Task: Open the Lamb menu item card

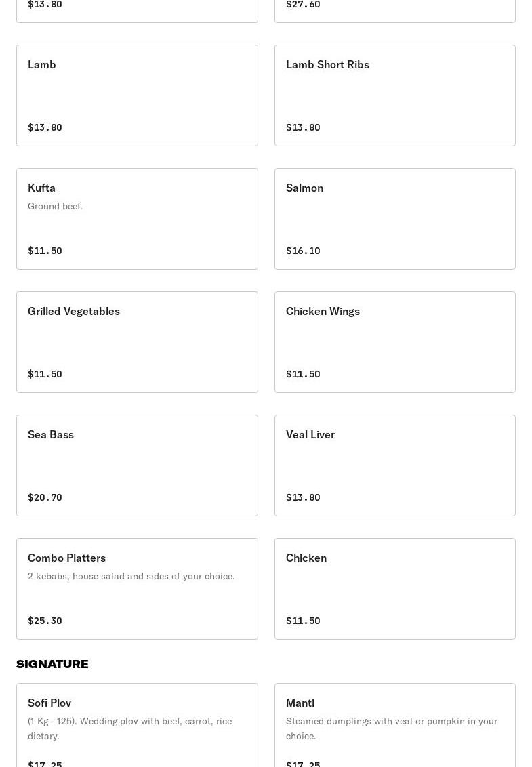Action: (137, 96)
